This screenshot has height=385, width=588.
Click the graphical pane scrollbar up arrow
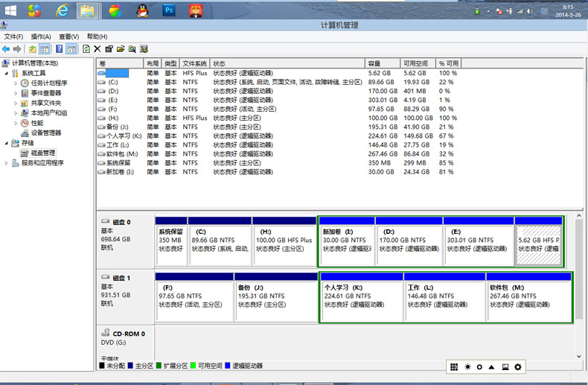coord(579,216)
